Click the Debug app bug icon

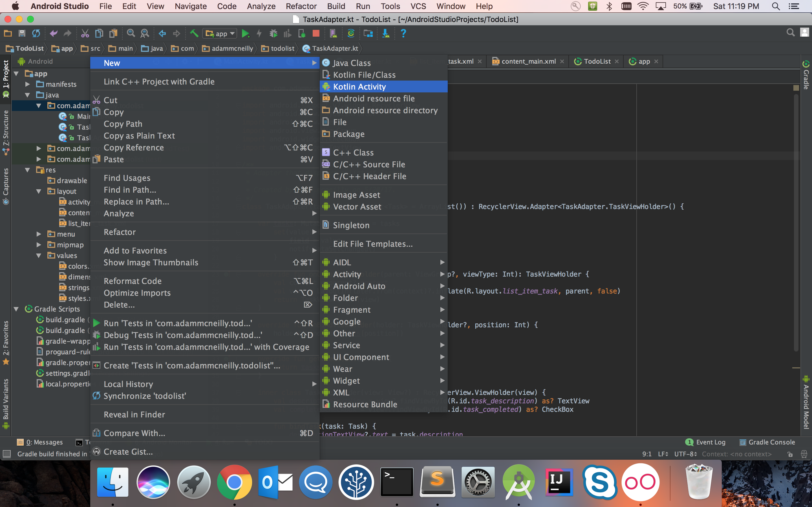click(273, 34)
